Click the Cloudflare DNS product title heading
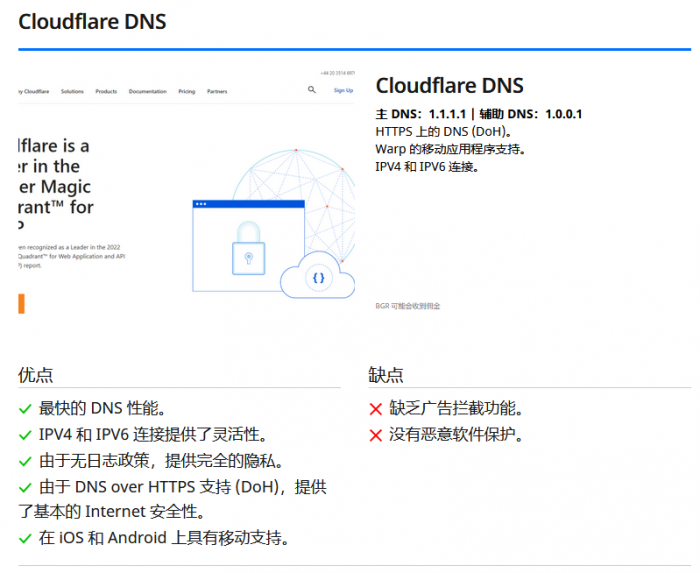 pyautogui.click(x=449, y=86)
